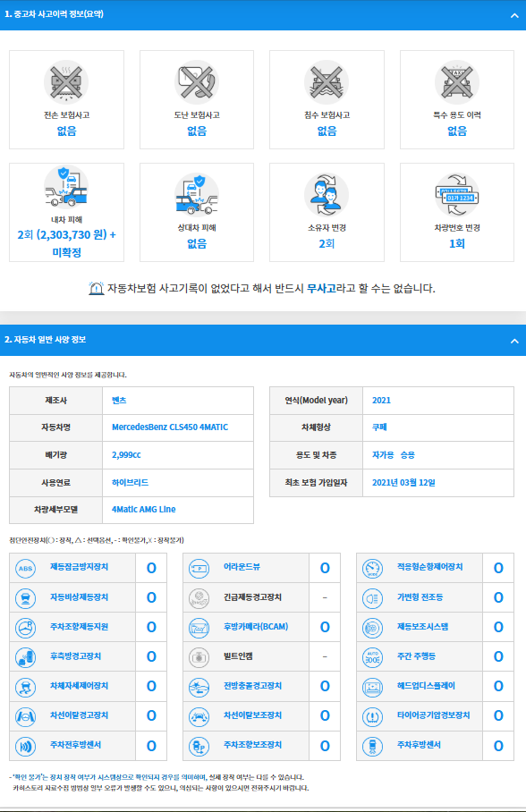
Task: Click the 헤드업디스플레이 icon
Action: pyautogui.click(x=373, y=687)
